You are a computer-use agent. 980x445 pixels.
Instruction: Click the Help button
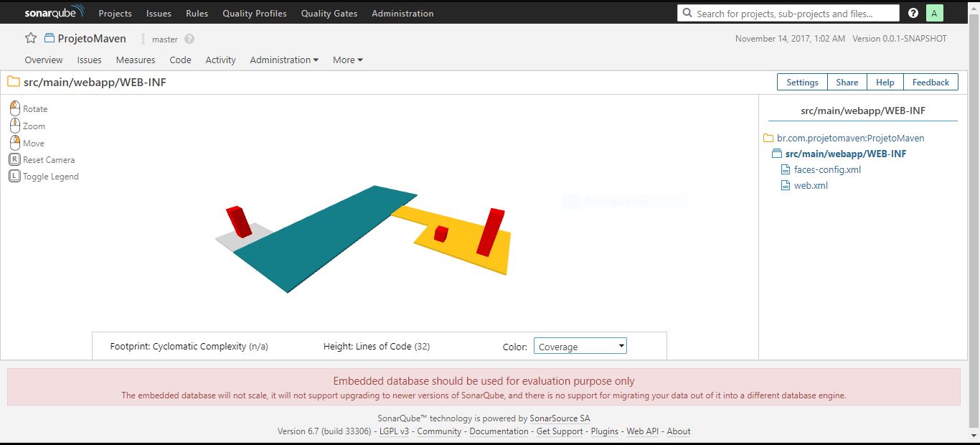[x=885, y=82]
